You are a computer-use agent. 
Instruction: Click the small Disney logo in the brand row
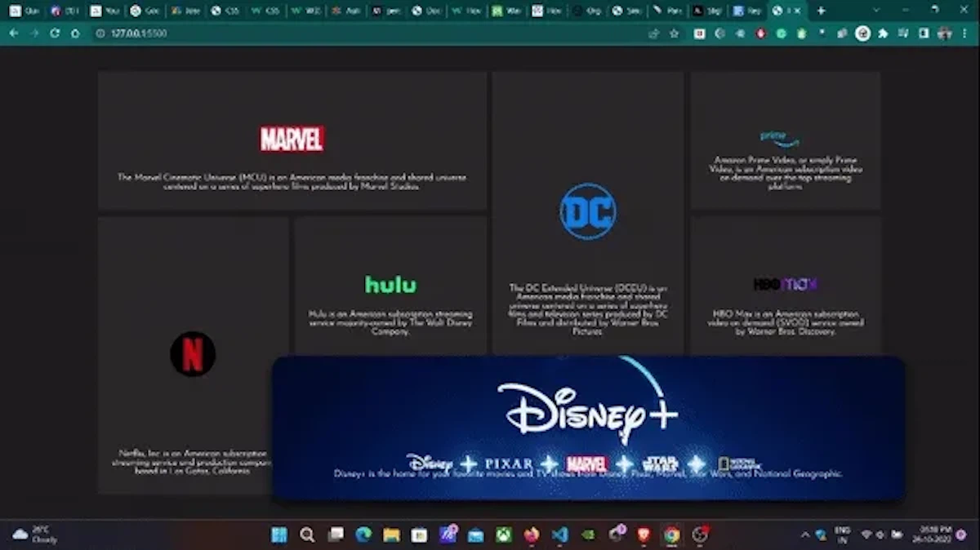(x=429, y=463)
